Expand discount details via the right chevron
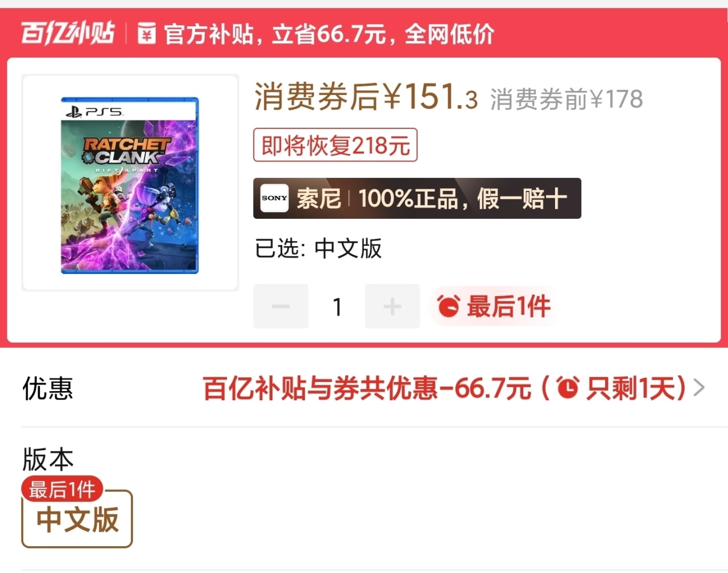Viewport: 728px width, 573px height. point(699,388)
